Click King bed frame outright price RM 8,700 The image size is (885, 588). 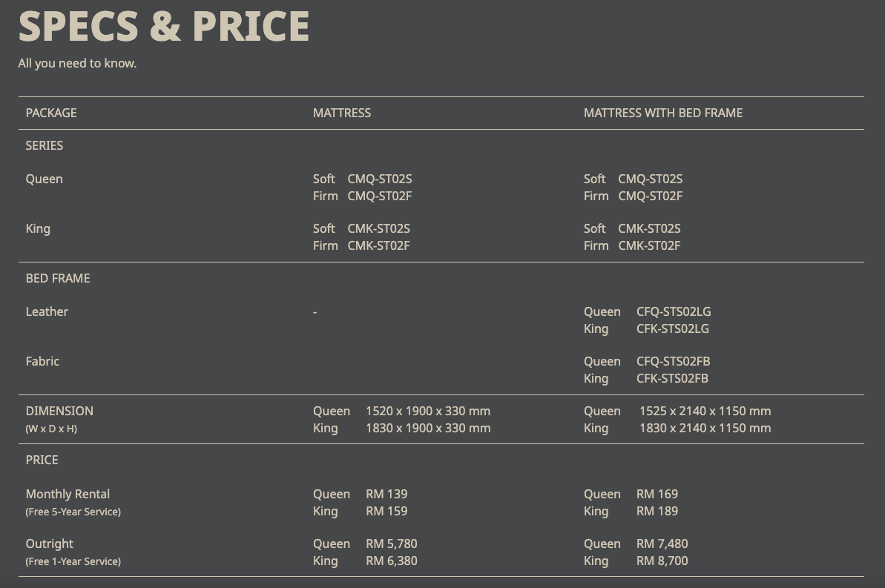tap(662, 561)
